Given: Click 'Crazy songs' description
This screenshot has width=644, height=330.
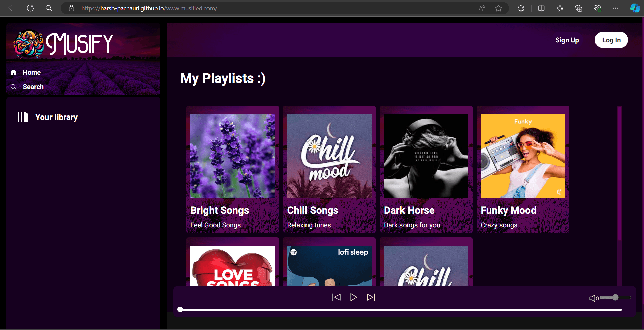Looking at the screenshot, I should [499, 225].
